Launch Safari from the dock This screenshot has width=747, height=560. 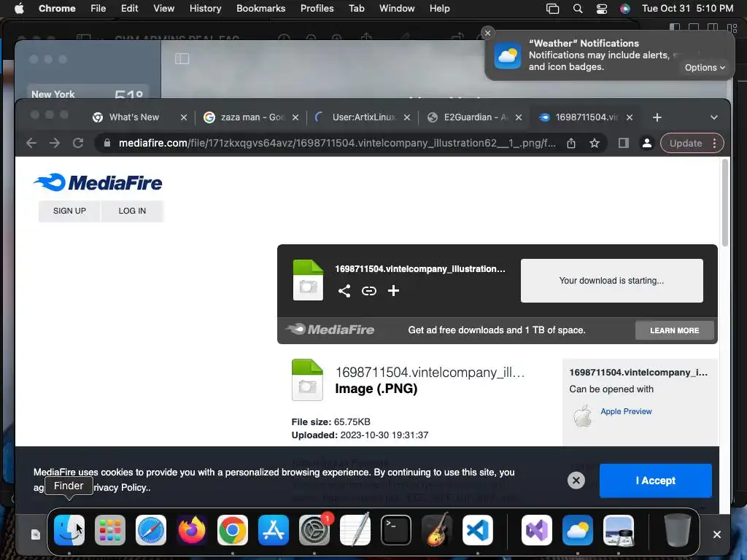pyautogui.click(x=151, y=530)
